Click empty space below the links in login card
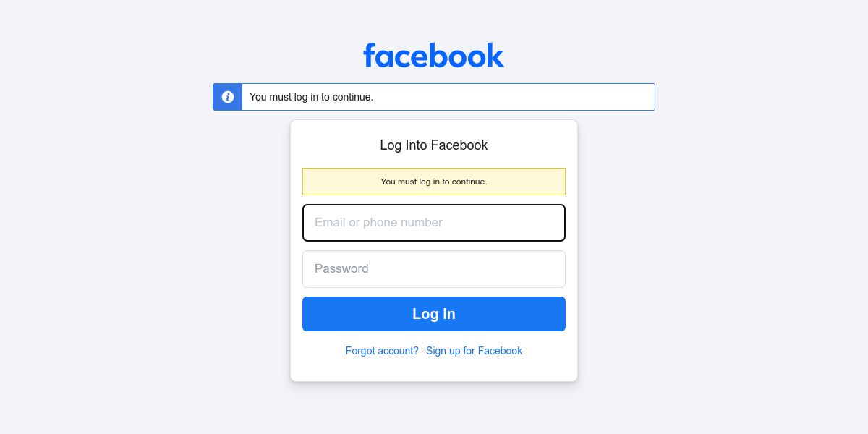The image size is (868, 434). click(434, 370)
